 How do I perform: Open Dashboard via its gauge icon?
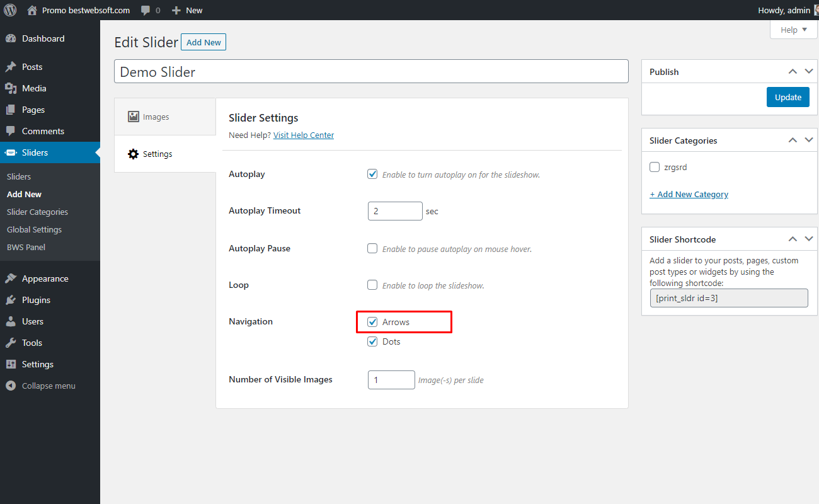11,38
